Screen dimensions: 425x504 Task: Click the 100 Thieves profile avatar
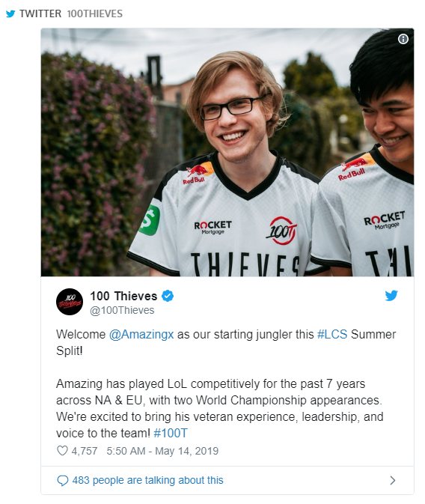[x=70, y=302]
